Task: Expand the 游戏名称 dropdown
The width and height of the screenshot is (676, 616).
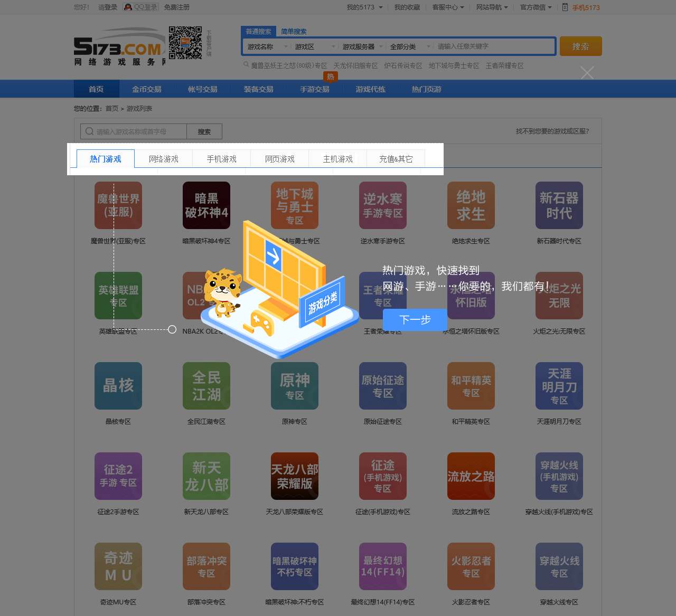Action: coord(267,46)
